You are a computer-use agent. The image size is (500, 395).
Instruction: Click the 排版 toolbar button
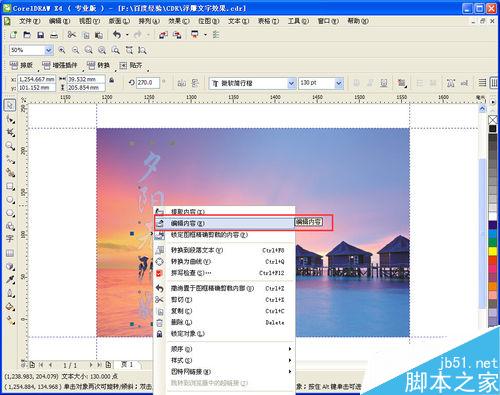pyautogui.click(x=22, y=65)
